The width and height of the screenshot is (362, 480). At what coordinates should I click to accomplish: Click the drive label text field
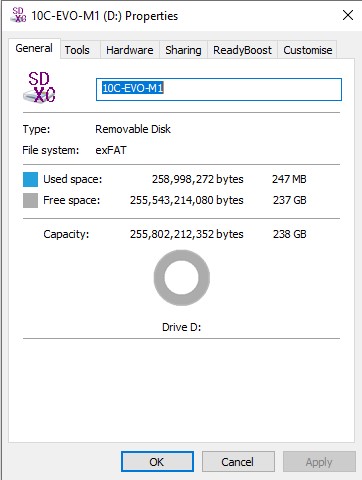(x=219, y=89)
